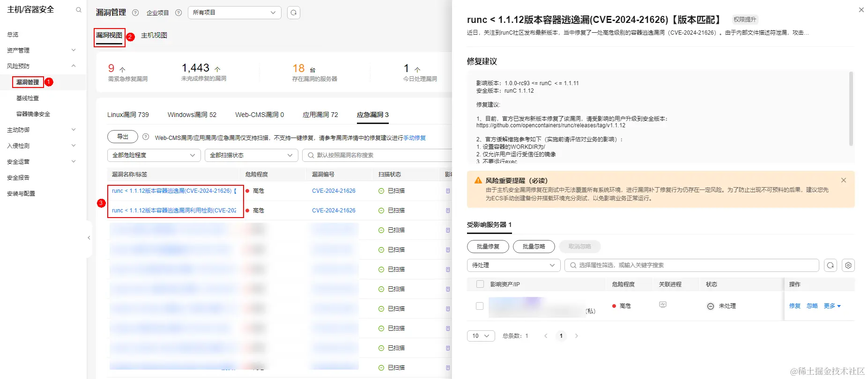
Task: Dismiss the 风险重要提醒 warning banner
Action: [844, 180]
